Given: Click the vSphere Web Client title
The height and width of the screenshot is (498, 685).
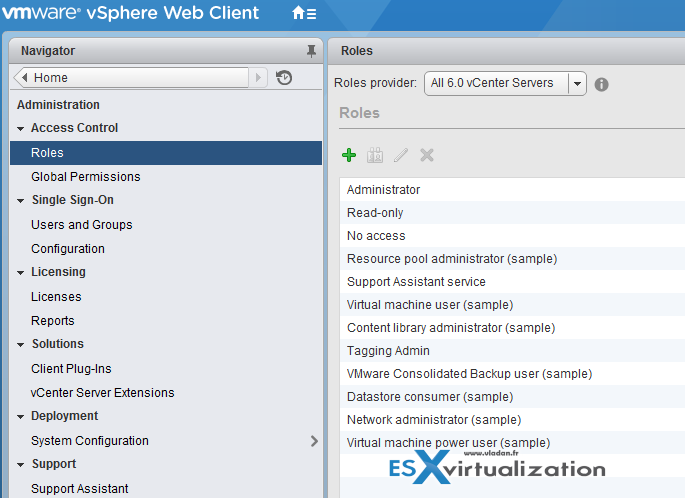Looking at the screenshot, I should (173, 13).
